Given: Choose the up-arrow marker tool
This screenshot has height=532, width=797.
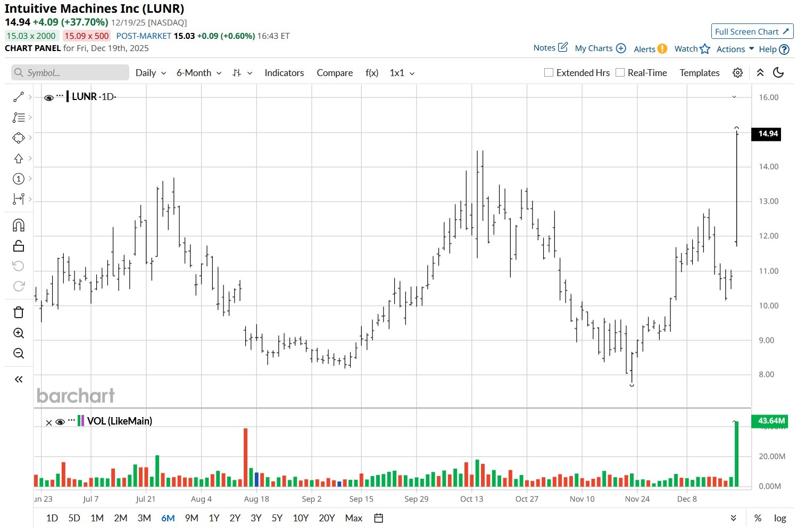Looking at the screenshot, I should click(x=19, y=159).
